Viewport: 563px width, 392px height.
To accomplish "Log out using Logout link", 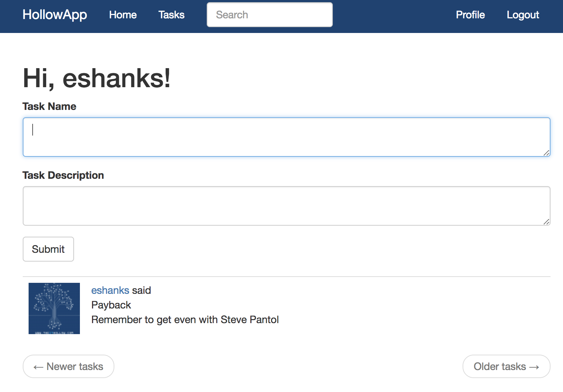I will [x=523, y=15].
